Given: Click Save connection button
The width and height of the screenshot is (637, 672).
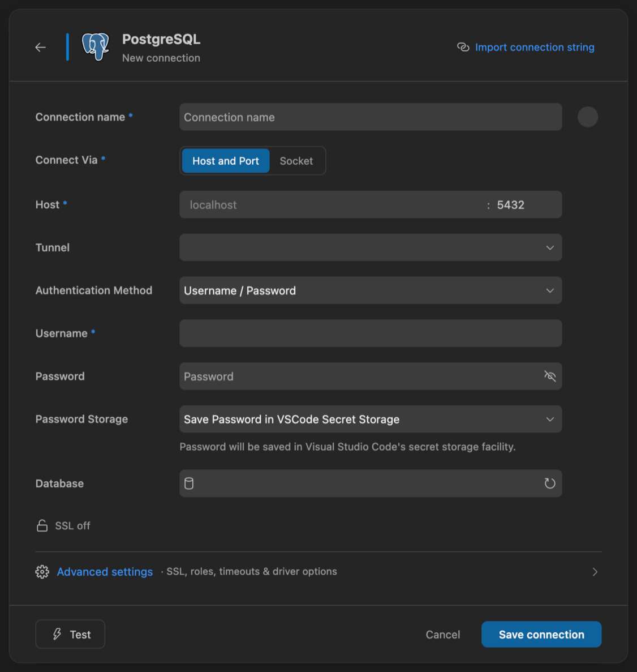Looking at the screenshot, I should pyautogui.click(x=541, y=634).
